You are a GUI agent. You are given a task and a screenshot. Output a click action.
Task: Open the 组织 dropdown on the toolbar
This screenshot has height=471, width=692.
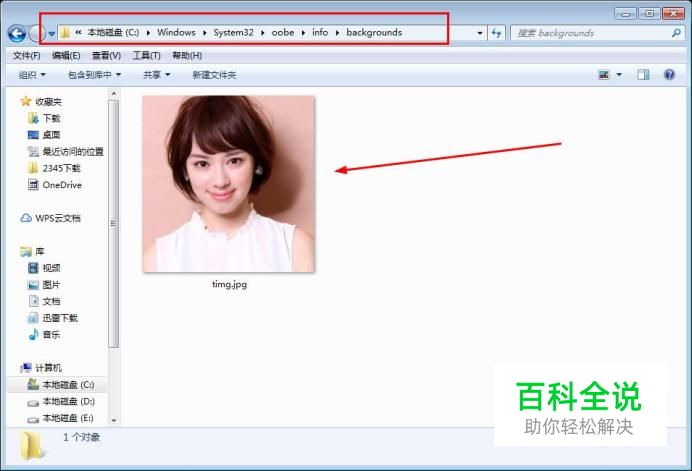point(32,75)
